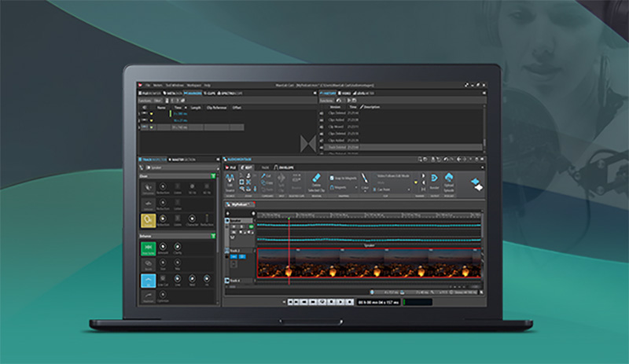This screenshot has height=364, width=629.
Task: Open the File menu
Action: pos(148,85)
